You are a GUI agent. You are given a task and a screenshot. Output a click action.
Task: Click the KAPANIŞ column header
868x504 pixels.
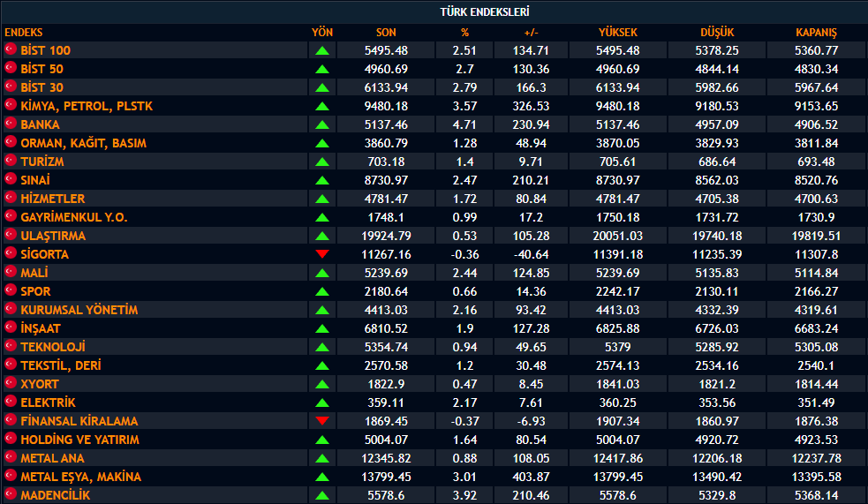click(816, 32)
